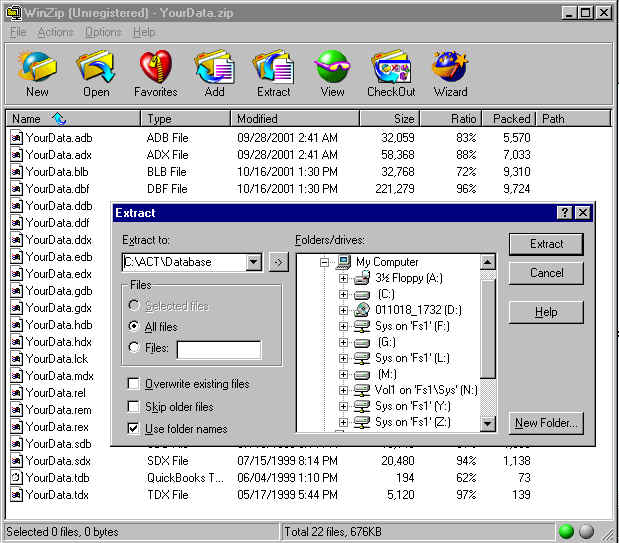Viewport: 619px width, 543px height.
Task: Click the sort arrow icon in Name header
Action: point(59,118)
